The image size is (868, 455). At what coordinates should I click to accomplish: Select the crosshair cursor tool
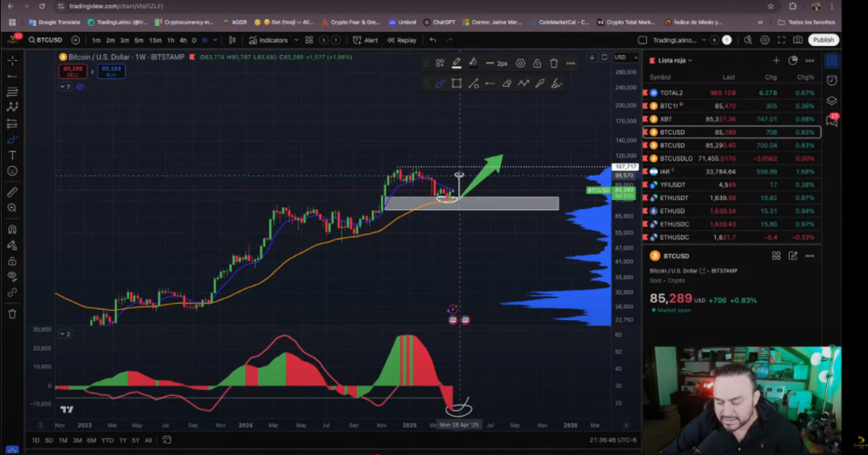pos(13,60)
